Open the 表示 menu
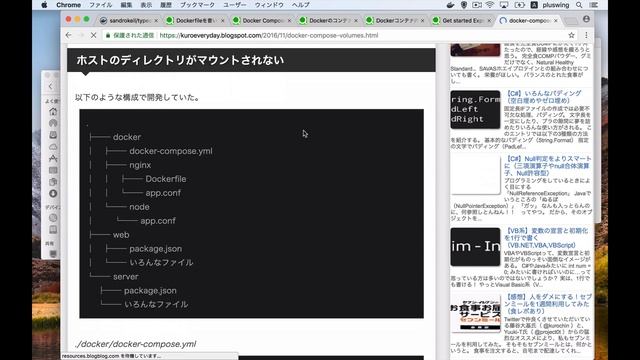The image size is (640, 360). click(x=146, y=5)
